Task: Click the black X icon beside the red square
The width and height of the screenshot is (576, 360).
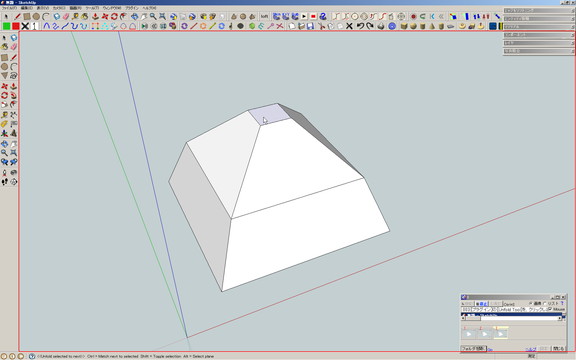Action: point(25,26)
